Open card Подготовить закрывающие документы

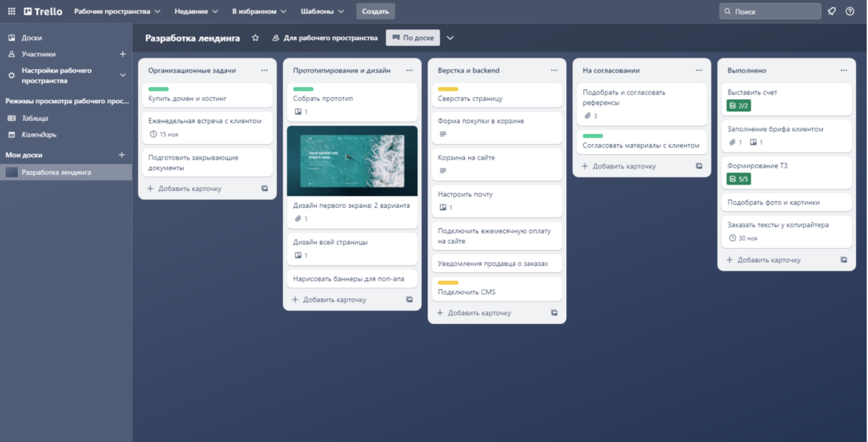pos(207,162)
